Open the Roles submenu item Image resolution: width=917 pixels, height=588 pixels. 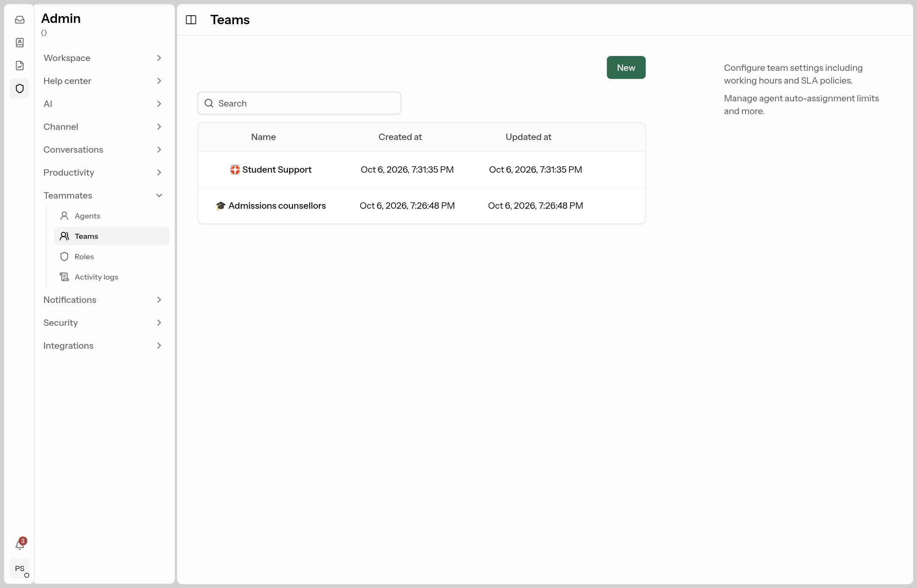(x=111, y=257)
